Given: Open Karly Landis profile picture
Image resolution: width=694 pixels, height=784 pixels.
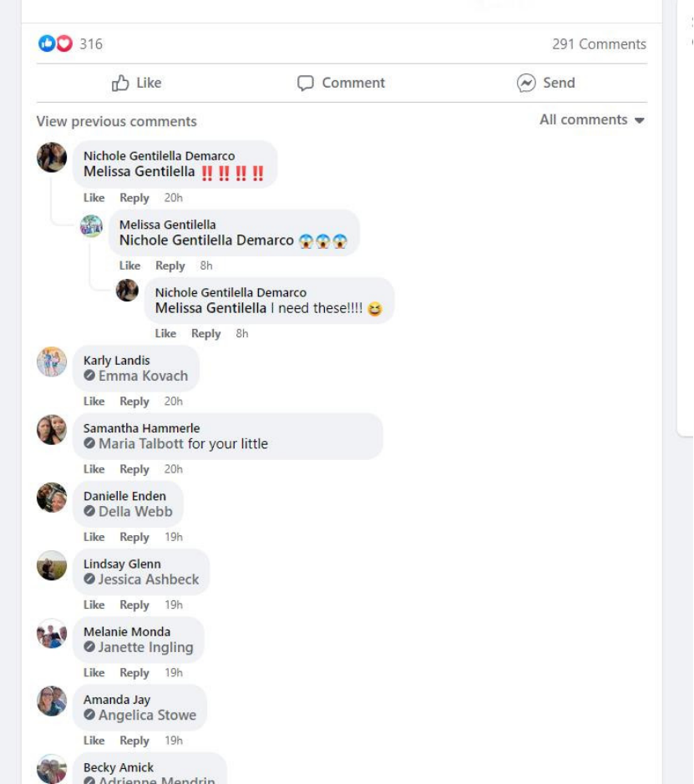Looking at the screenshot, I should point(52,362).
